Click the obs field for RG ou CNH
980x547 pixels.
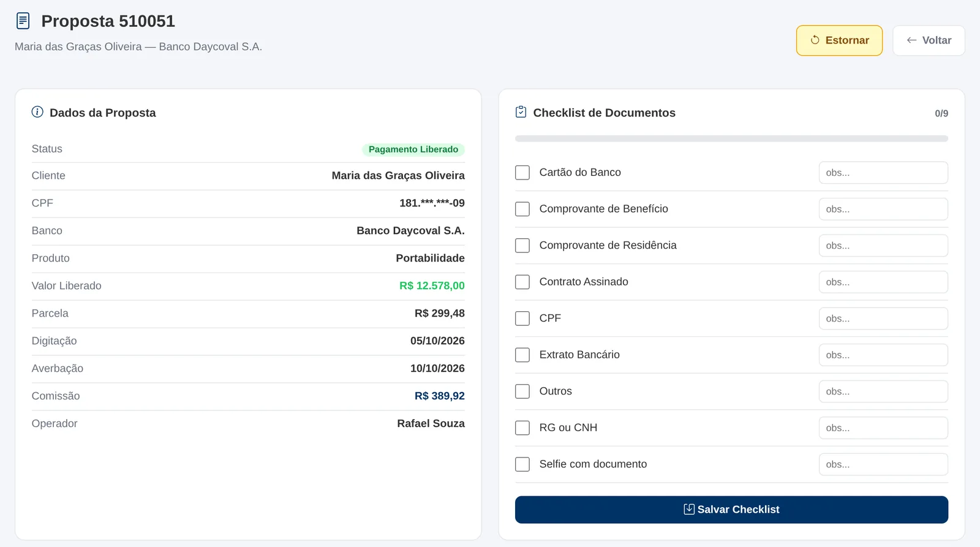click(x=883, y=428)
